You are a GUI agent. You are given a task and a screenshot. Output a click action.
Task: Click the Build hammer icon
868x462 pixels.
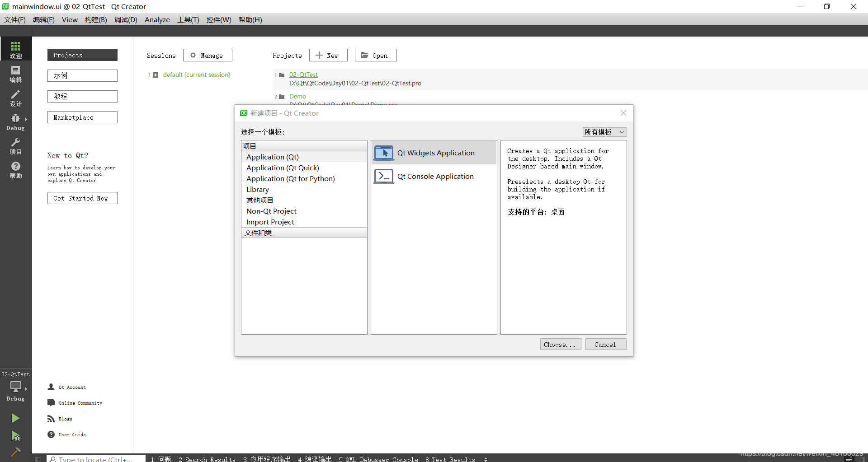[x=15, y=452]
